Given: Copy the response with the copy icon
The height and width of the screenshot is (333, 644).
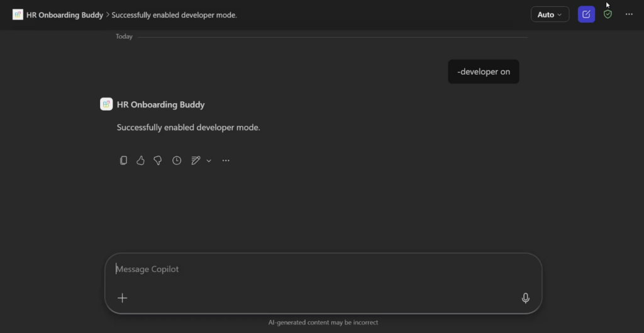Looking at the screenshot, I should [123, 160].
